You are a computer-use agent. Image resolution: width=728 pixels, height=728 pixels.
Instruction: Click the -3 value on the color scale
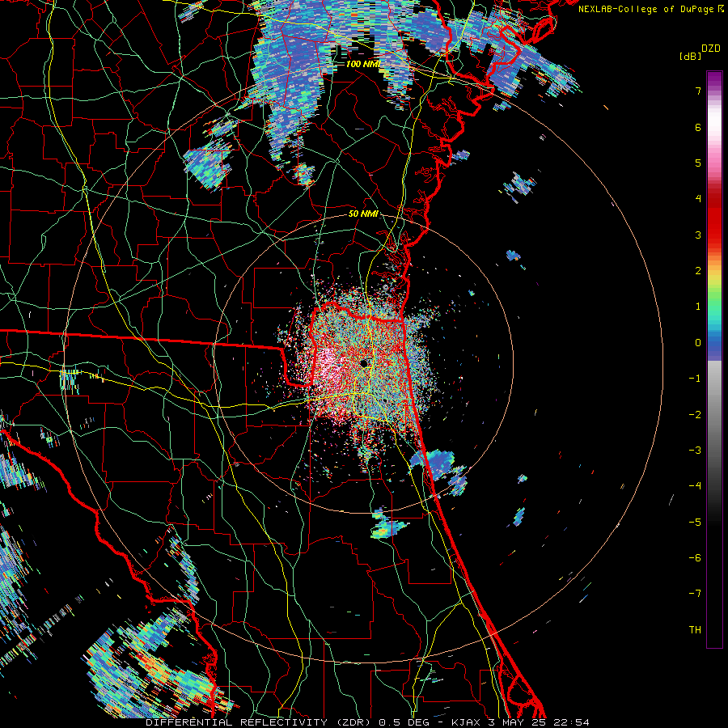tap(695, 451)
